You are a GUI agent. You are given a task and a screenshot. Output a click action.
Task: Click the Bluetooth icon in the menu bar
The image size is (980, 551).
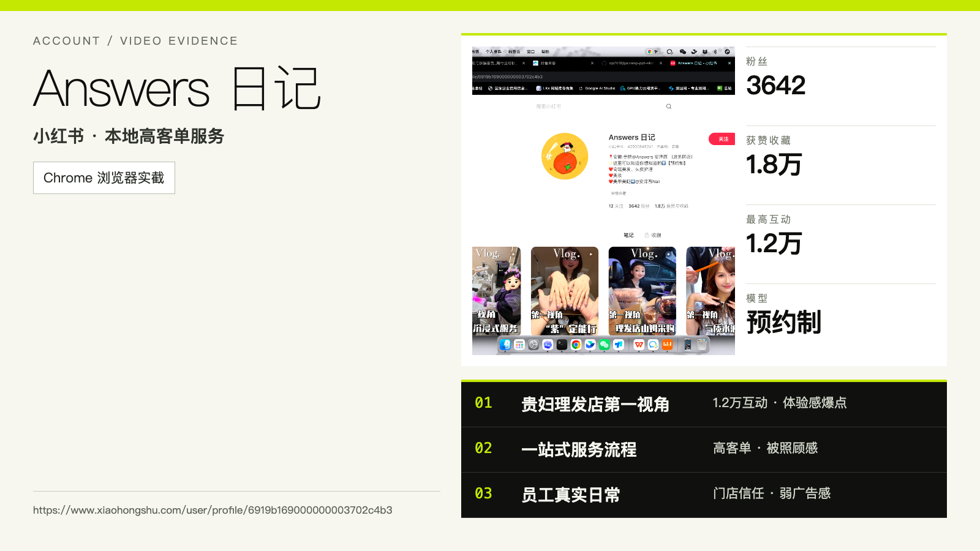[715, 51]
